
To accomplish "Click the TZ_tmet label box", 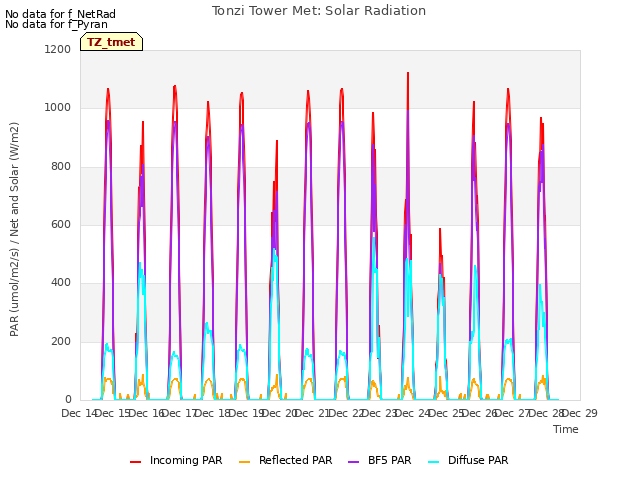I will pyautogui.click(x=111, y=42).
